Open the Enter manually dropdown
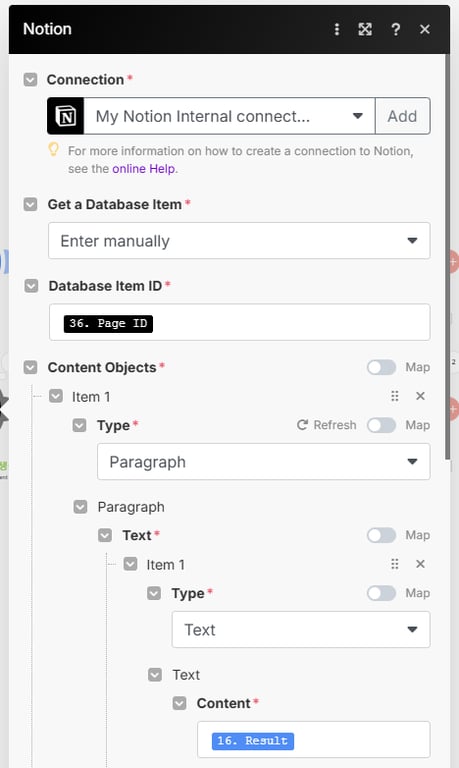Viewport: 459px width, 768px height. pos(239,240)
